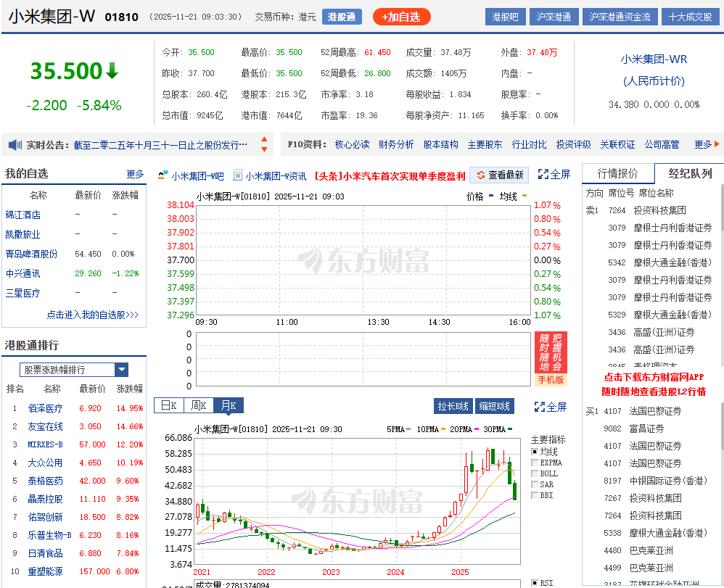Open the 重塑能源 ranking stock
Image resolution: width=724 pixels, height=588 pixels.
[x=45, y=571]
